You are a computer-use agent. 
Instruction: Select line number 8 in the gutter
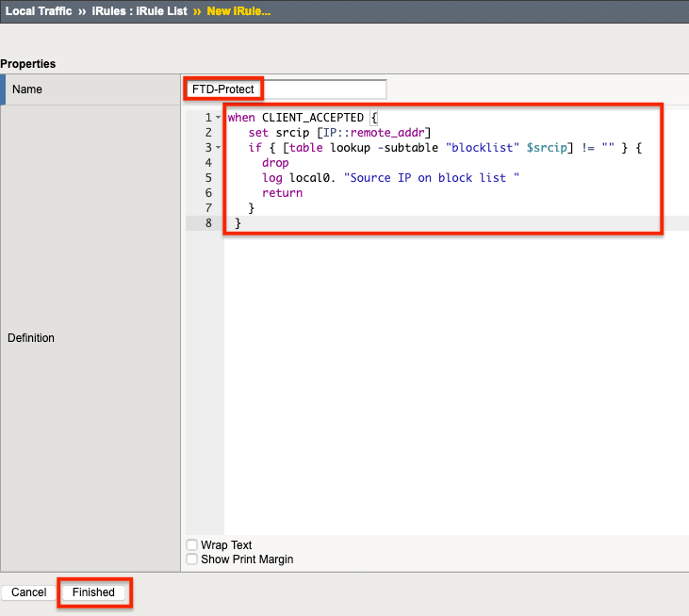(x=208, y=223)
